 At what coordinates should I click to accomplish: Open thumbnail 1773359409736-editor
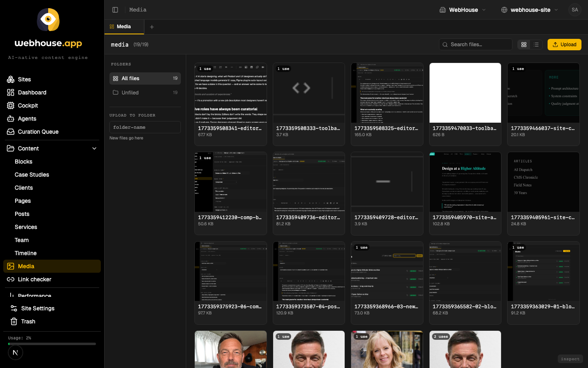click(309, 182)
